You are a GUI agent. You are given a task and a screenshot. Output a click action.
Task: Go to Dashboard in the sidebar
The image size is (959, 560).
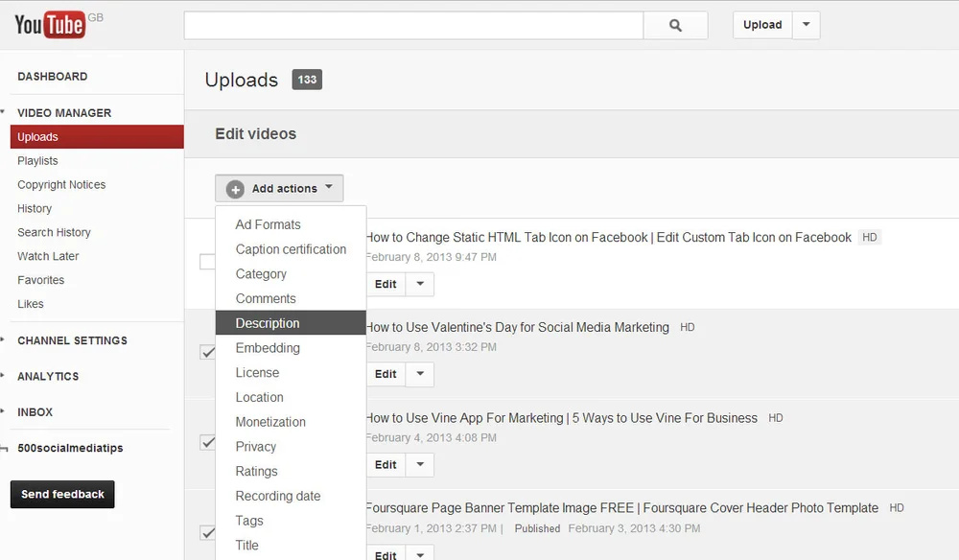53,77
